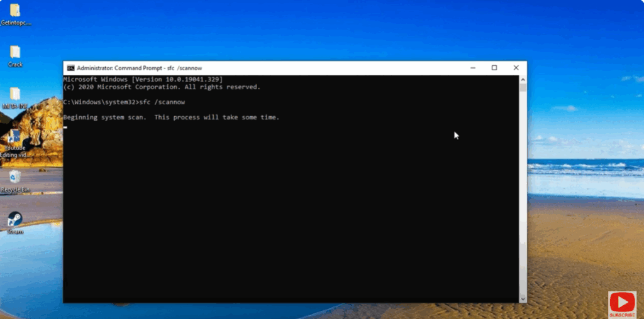Click the blinking cursor line in console
The width and height of the screenshot is (644, 319).
pyautogui.click(x=65, y=126)
